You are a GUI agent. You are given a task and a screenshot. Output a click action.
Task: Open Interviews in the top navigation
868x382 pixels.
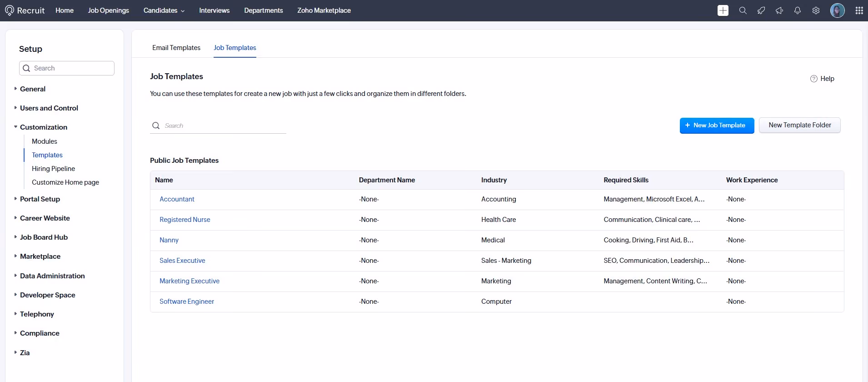(x=214, y=10)
